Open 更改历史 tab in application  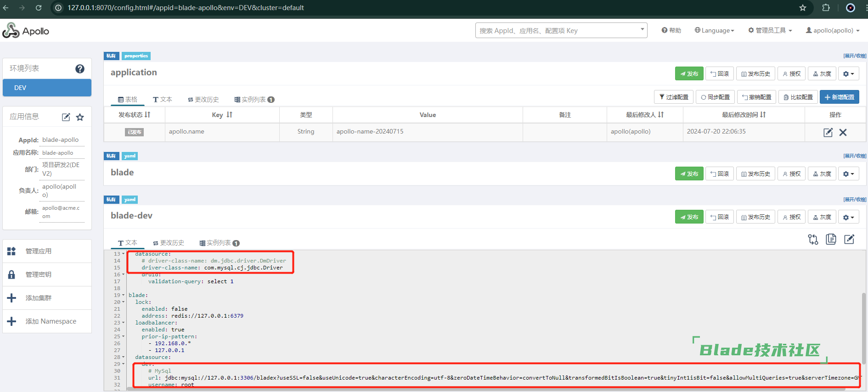[x=203, y=99]
